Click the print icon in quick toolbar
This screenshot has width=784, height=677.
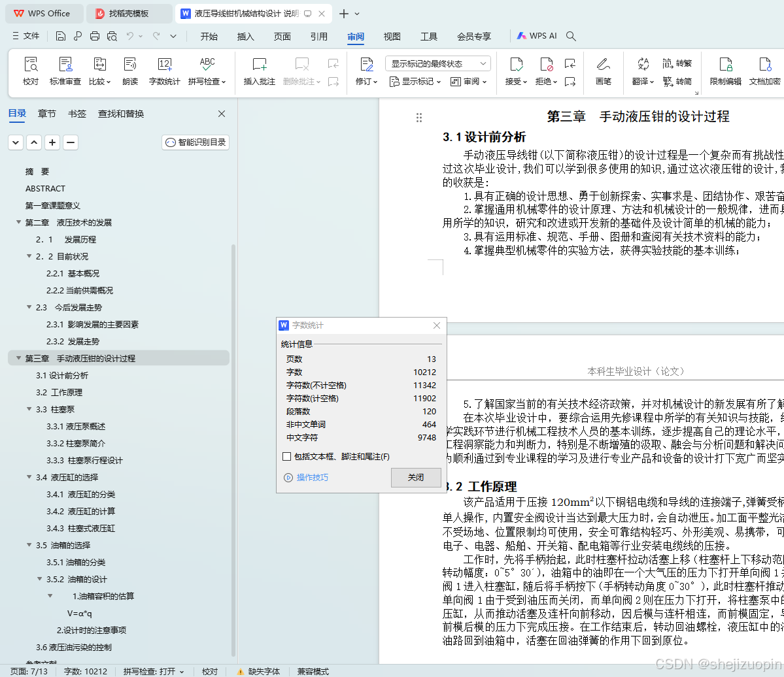click(95, 36)
